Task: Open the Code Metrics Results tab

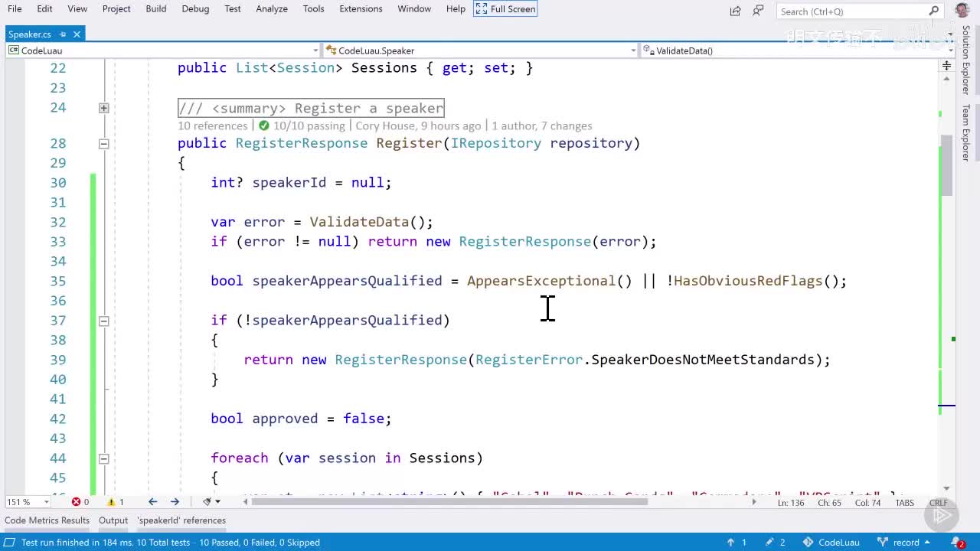Action: coord(47,520)
